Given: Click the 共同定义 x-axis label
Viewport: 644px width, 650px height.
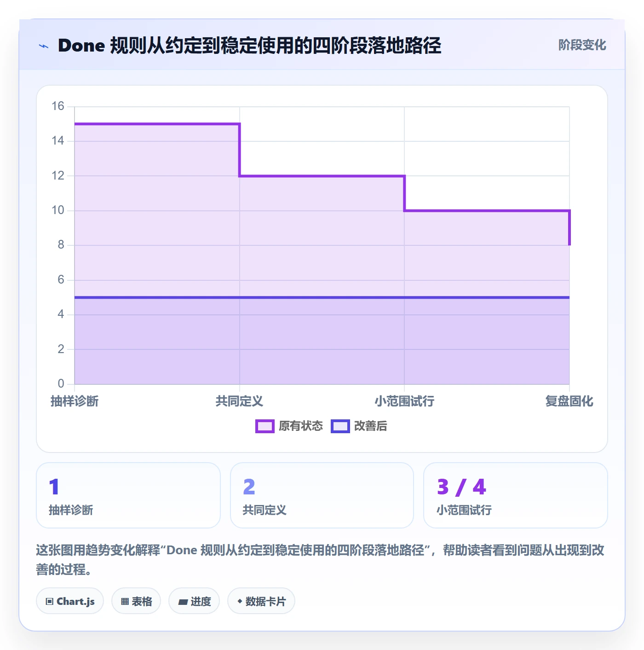Looking at the screenshot, I should click(x=239, y=401).
